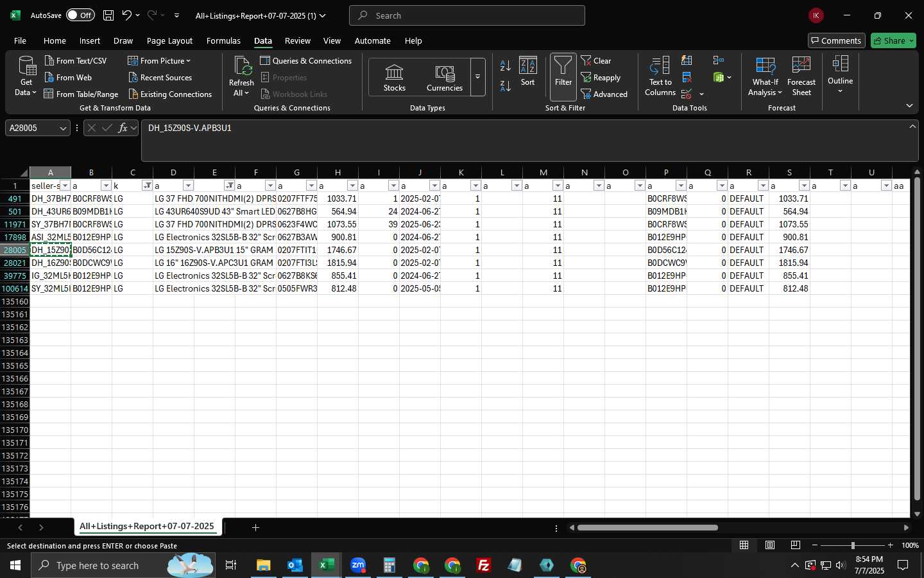
Task: Click the horizontal scrollbar thumb
Action: click(x=647, y=528)
